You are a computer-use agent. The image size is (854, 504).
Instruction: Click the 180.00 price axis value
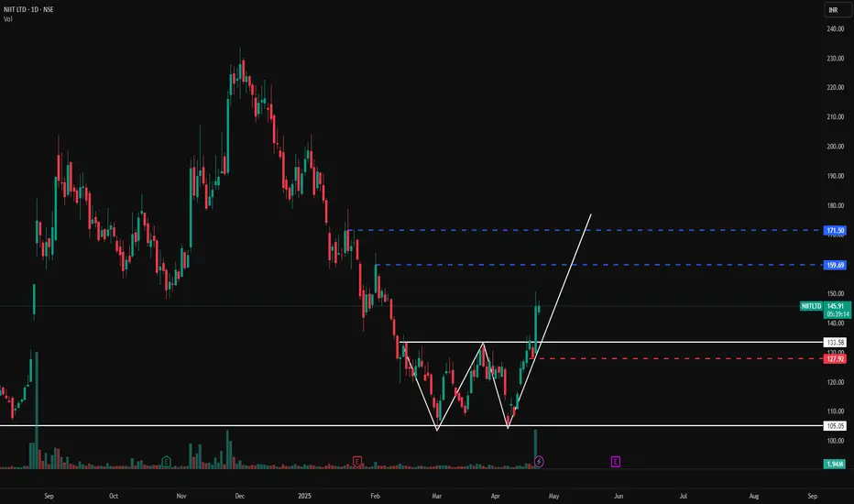(x=836, y=205)
